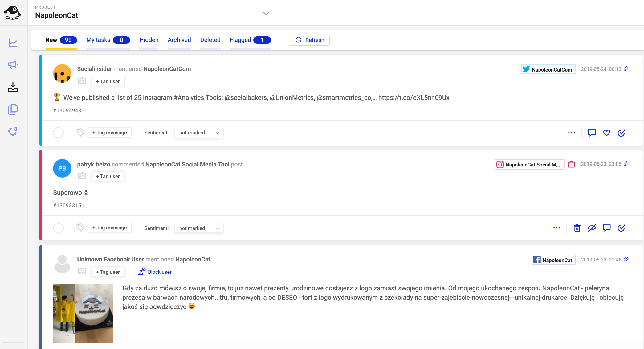Open the analytics chart icon in sidebar

coord(13,43)
